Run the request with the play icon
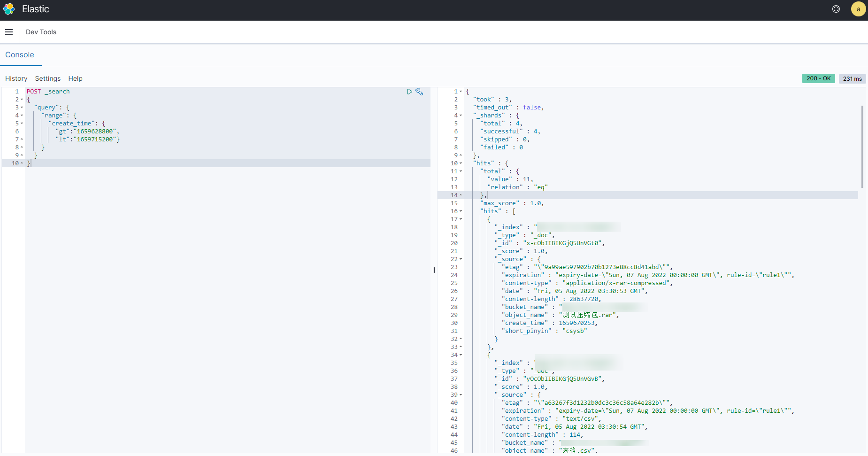The image size is (868, 456). (x=409, y=92)
